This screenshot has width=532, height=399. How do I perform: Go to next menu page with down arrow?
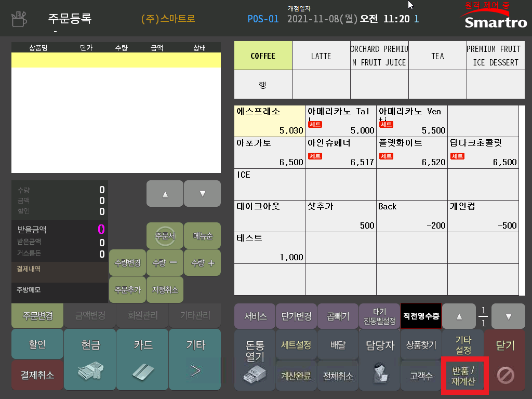[508, 316]
